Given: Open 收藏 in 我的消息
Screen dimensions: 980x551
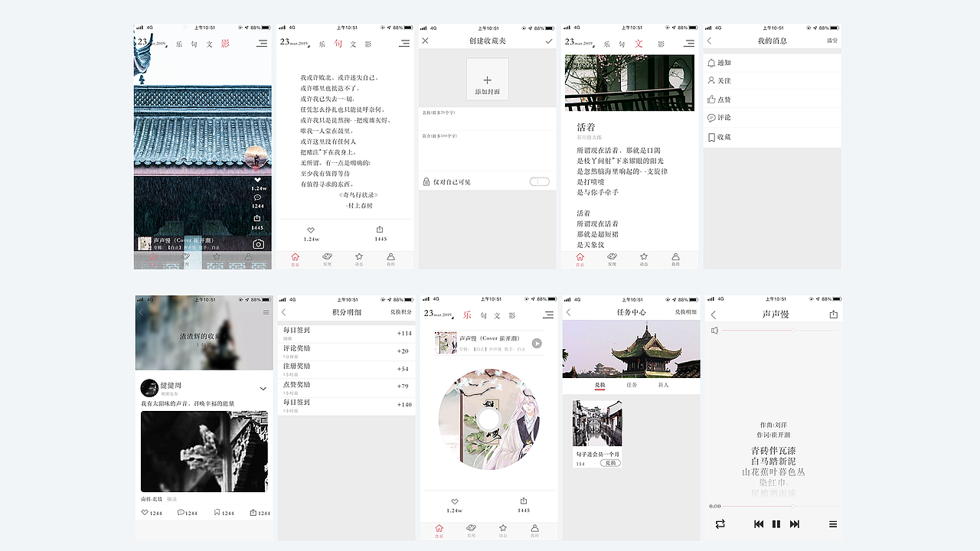Looking at the screenshot, I should [772, 137].
